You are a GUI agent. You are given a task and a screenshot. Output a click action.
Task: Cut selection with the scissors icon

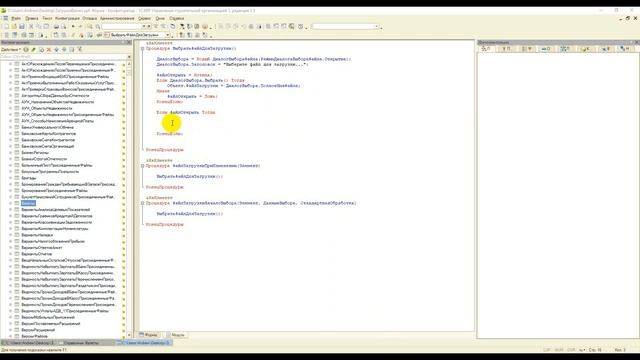click(31, 27)
